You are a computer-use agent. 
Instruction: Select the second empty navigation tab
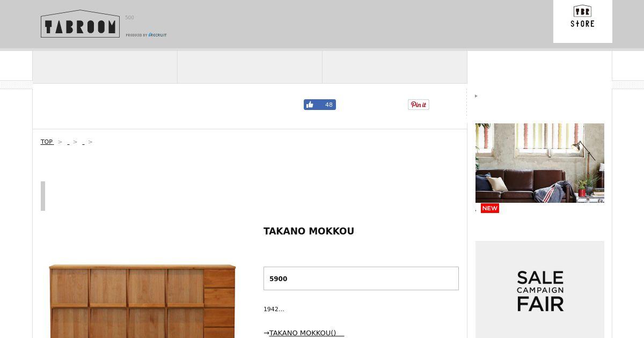tap(250, 67)
